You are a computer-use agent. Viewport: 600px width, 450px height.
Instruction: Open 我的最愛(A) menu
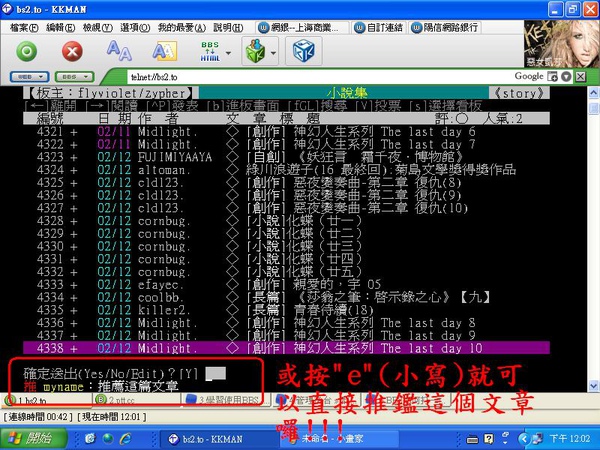[x=182, y=28]
